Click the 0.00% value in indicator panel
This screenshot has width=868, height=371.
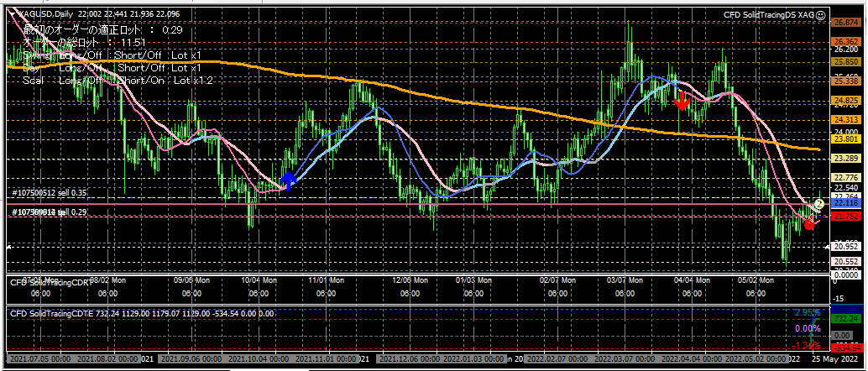[808, 330]
